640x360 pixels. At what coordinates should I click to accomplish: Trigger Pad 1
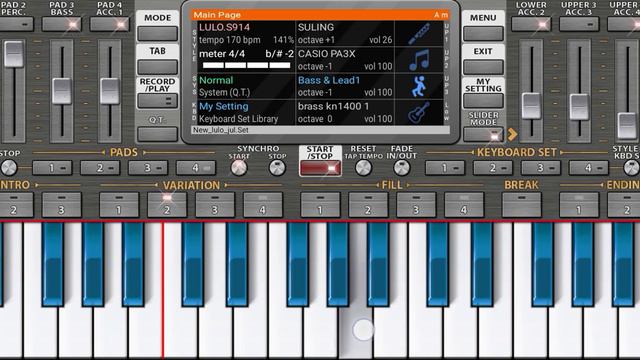click(52, 168)
